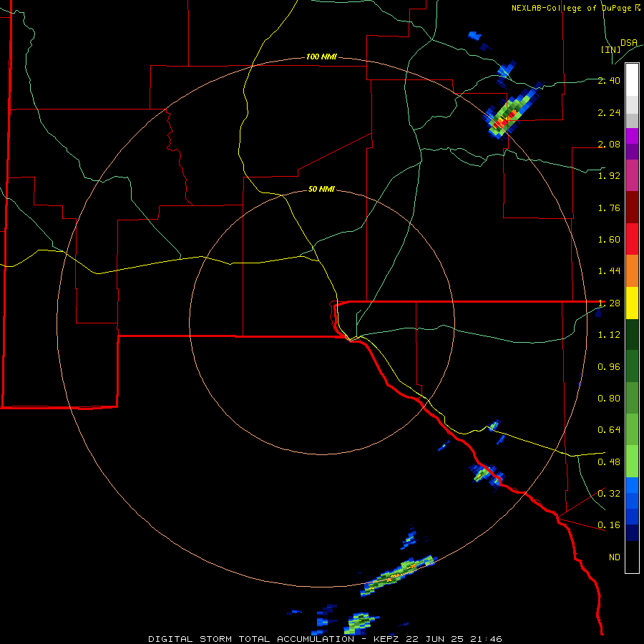The height and width of the screenshot is (644, 644).
Task: Select the 1.92 legend value
Action: [x=609, y=176]
